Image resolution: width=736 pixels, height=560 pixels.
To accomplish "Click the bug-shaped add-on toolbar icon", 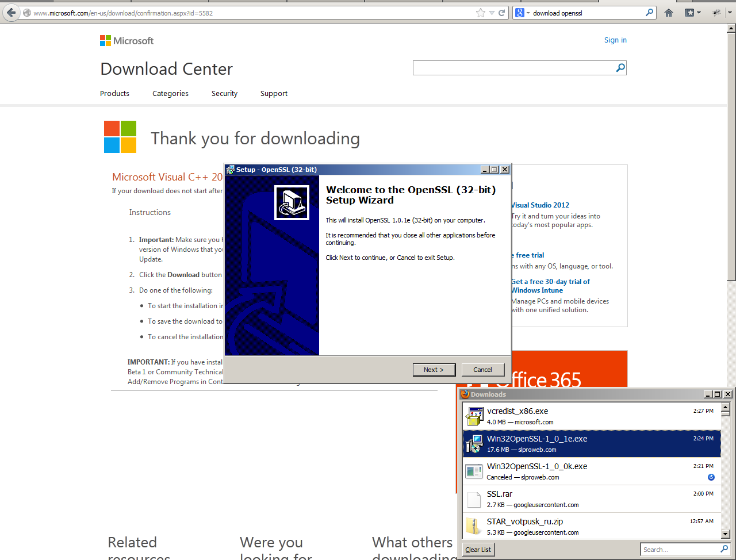I will tap(716, 13).
